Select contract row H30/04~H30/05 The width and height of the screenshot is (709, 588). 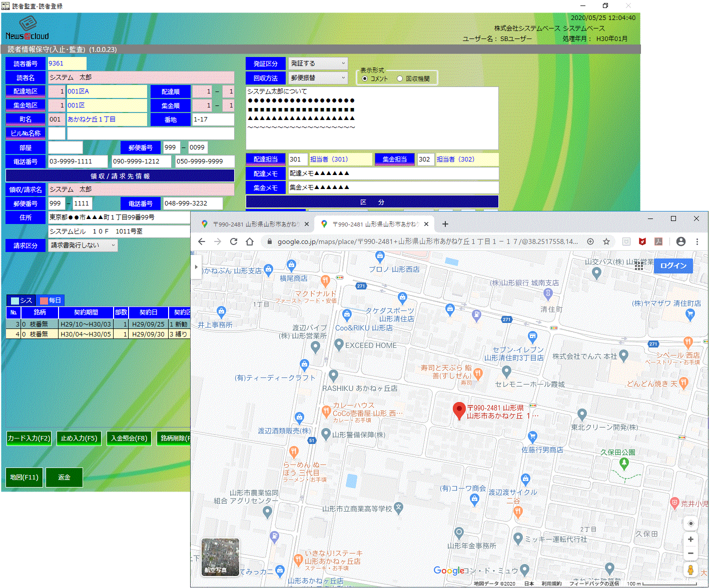click(x=98, y=334)
